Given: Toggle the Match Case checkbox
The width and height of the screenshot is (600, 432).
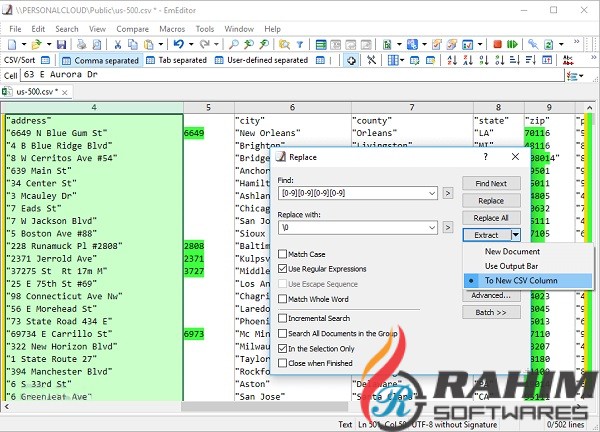Looking at the screenshot, I should coord(282,254).
